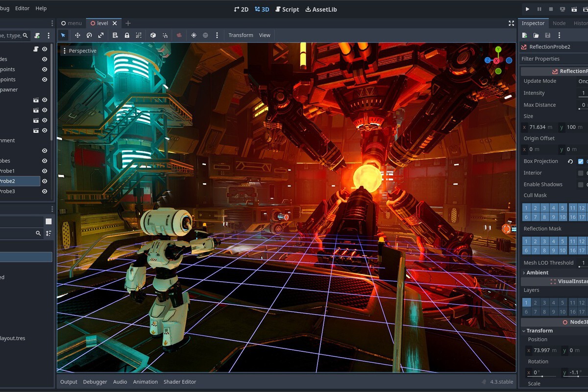Screen dimensions: 588x392
Task: Hide the Probe2 node via eye icon
Action: coord(45,181)
